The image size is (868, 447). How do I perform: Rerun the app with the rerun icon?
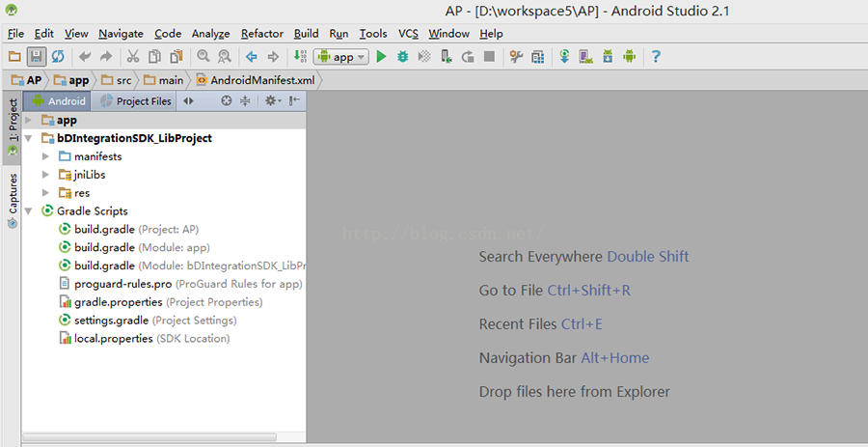468,57
